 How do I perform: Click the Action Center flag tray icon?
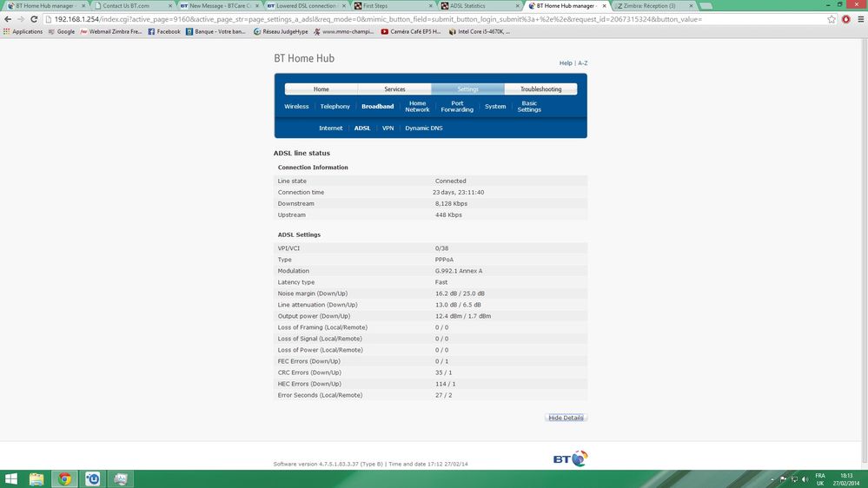point(784,479)
